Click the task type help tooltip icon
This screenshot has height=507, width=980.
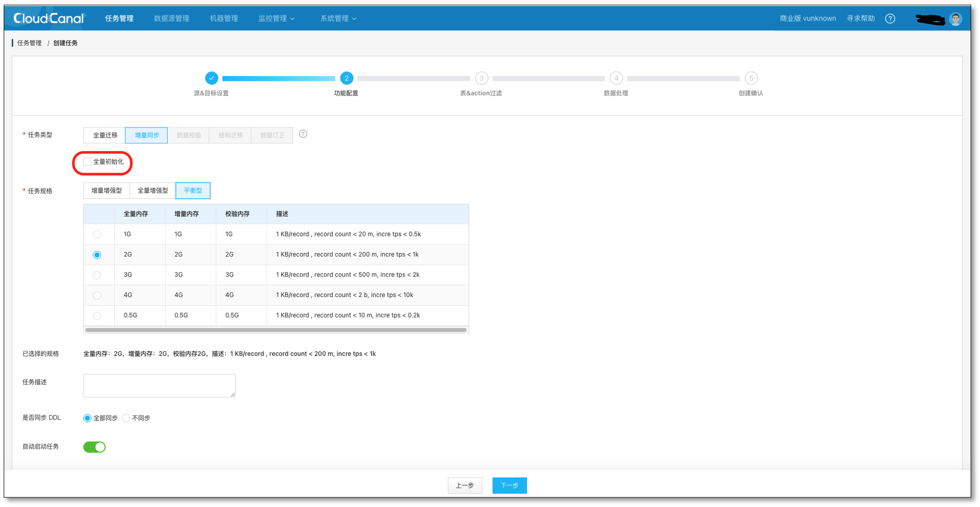tap(303, 134)
